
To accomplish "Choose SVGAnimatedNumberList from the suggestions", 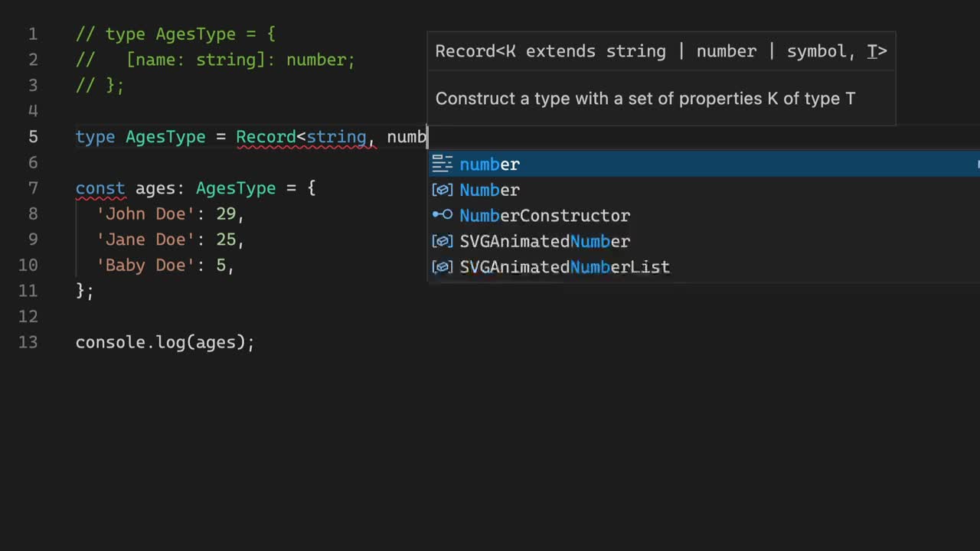I will pyautogui.click(x=564, y=267).
